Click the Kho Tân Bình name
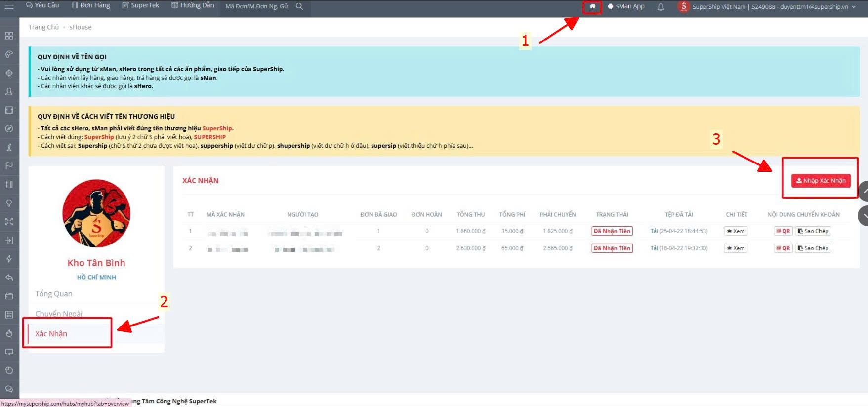The width and height of the screenshot is (868, 407). pyautogui.click(x=96, y=263)
